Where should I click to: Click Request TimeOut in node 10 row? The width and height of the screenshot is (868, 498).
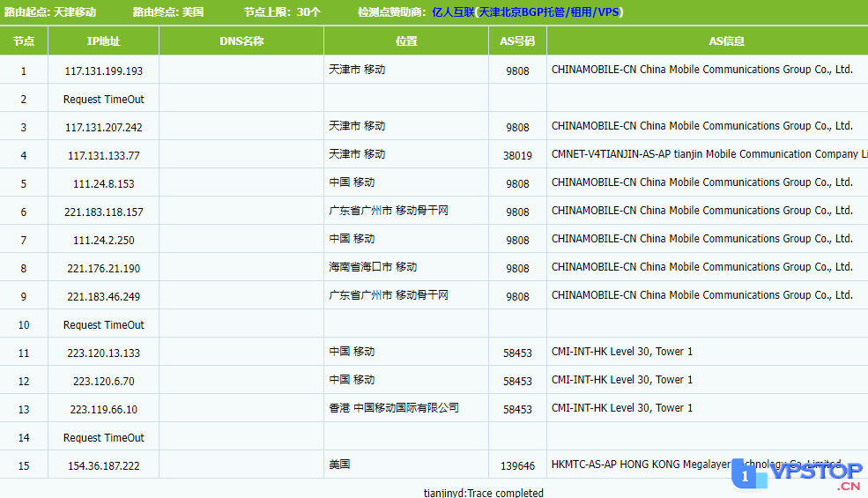pos(103,325)
